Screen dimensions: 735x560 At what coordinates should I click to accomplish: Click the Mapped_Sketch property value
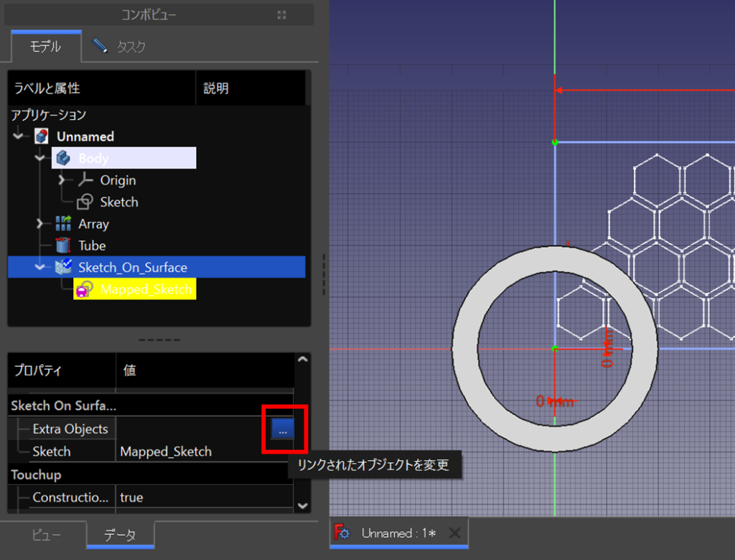coord(166,451)
